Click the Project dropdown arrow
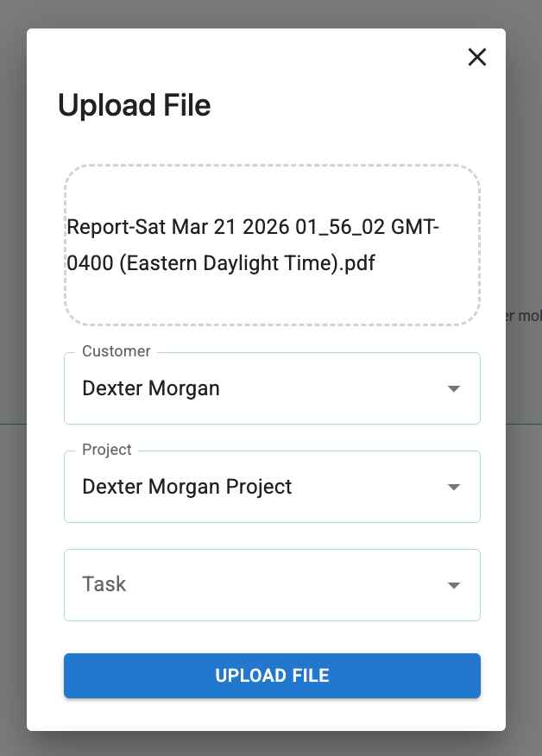Viewport: 542px width, 756px height. coord(454,487)
